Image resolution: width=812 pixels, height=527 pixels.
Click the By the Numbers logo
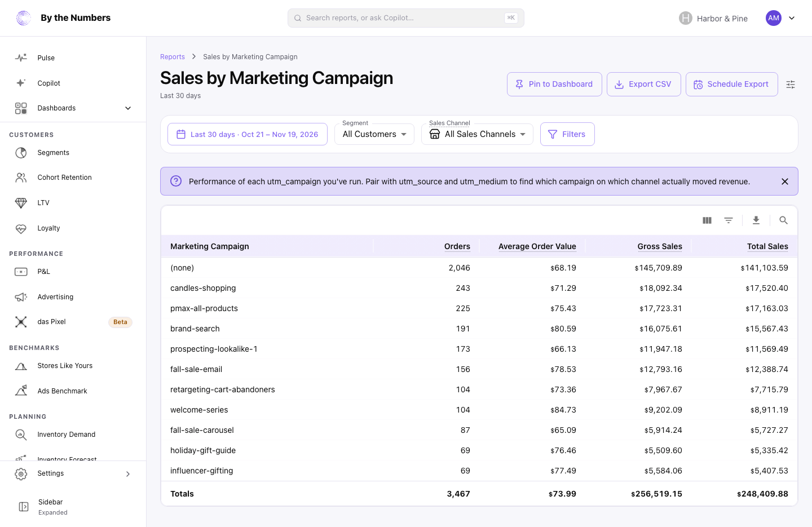click(x=63, y=18)
